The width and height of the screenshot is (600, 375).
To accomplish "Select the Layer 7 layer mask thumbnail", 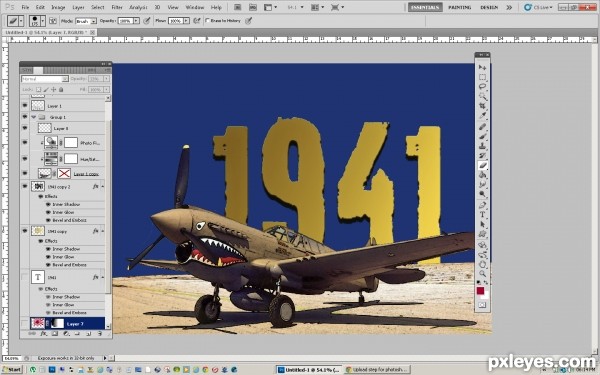I will 58,323.
